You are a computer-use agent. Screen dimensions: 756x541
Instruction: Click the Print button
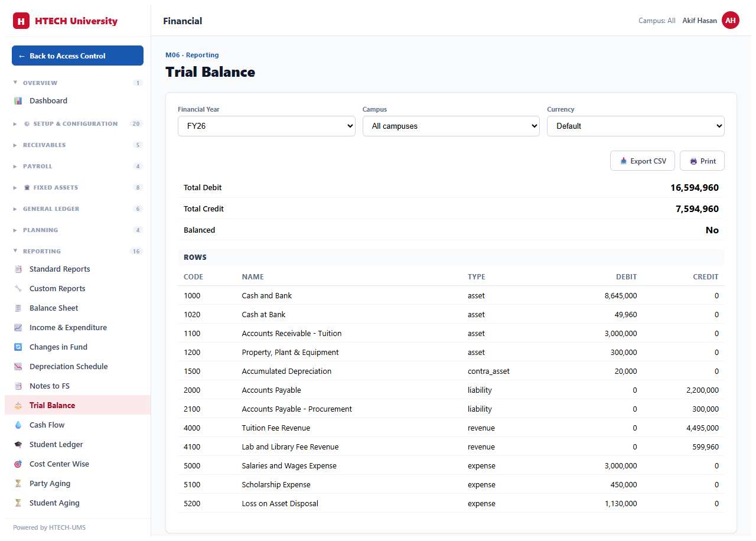(x=702, y=161)
